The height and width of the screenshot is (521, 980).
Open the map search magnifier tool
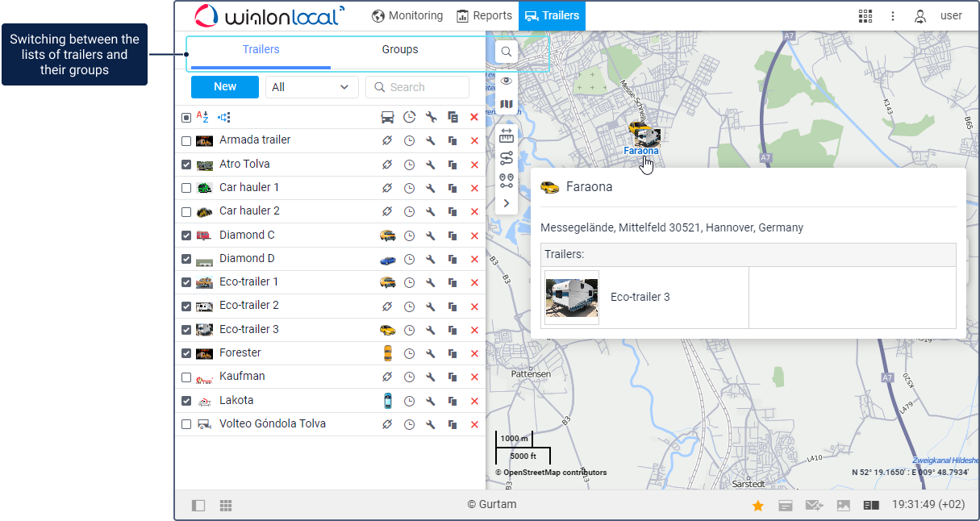[x=507, y=52]
